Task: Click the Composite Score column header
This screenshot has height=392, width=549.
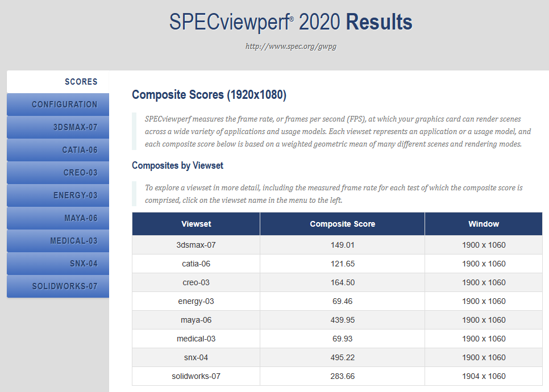Action: (x=342, y=224)
